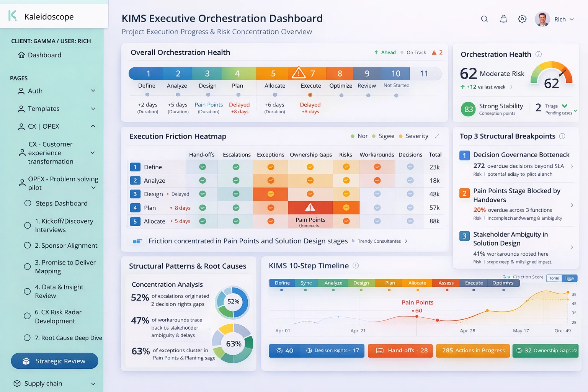This screenshot has width=588, height=392.
Task: Click info icon beside Orchestration Health
Action: point(539,54)
